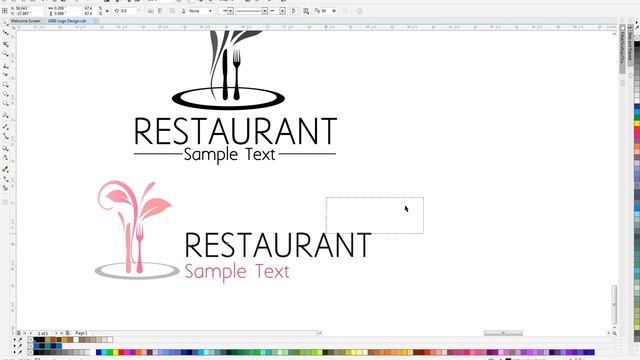Viewport: 640px width, 360px height.
Task: Select the Freehand tool in the toolbox
Action: click(x=6, y=65)
